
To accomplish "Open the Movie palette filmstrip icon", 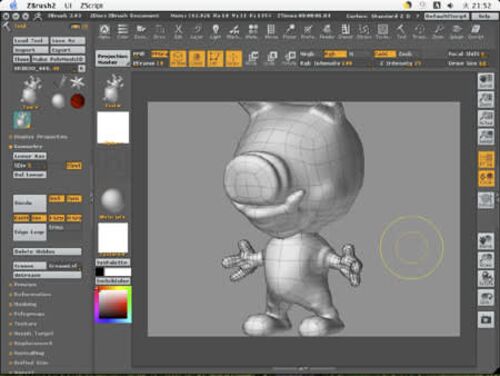I will pos(271,32).
